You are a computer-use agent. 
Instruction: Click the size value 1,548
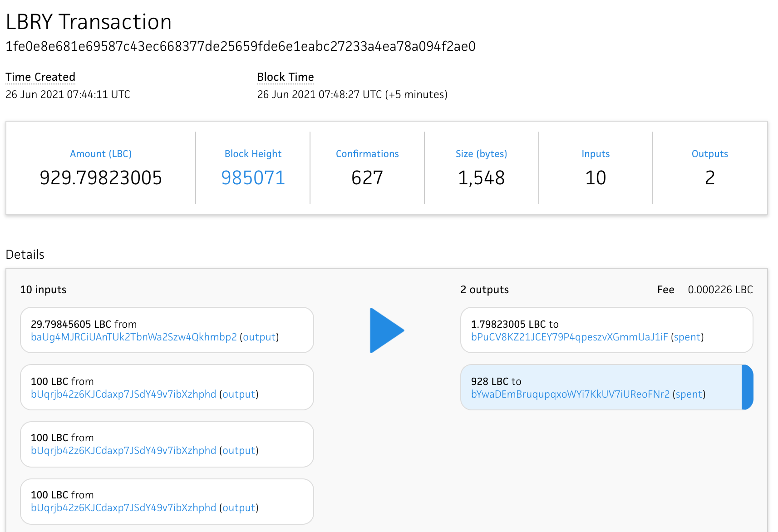pos(481,177)
